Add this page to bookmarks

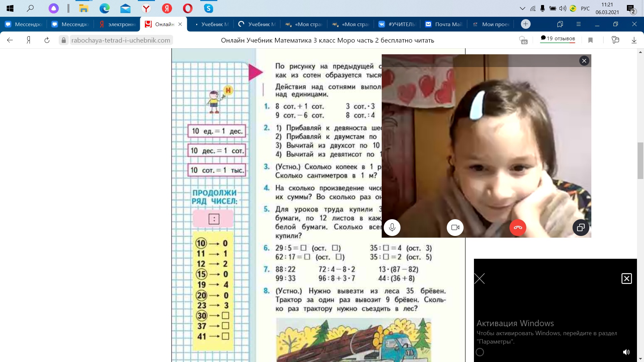[591, 40]
